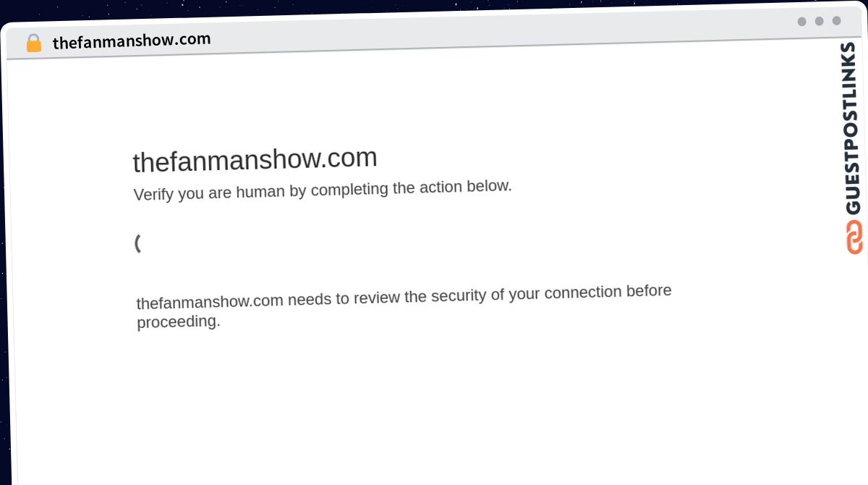Click the middle gray window dot

[819, 21]
